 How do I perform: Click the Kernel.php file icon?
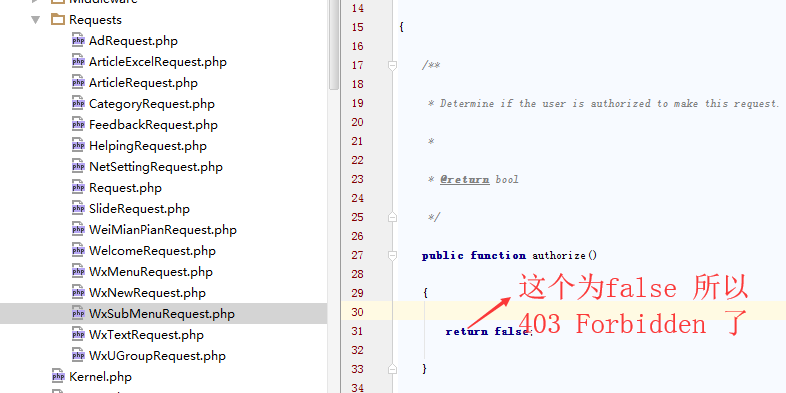click(x=58, y=376)
